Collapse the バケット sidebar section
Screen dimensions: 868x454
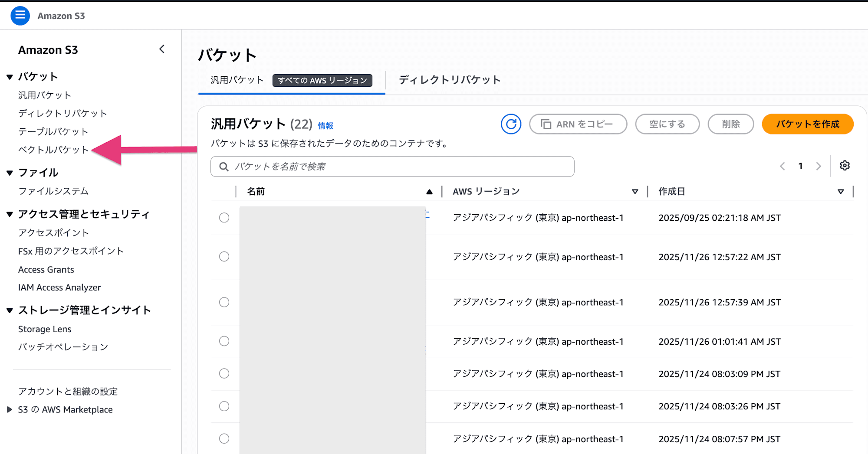(x=10, y=77)
